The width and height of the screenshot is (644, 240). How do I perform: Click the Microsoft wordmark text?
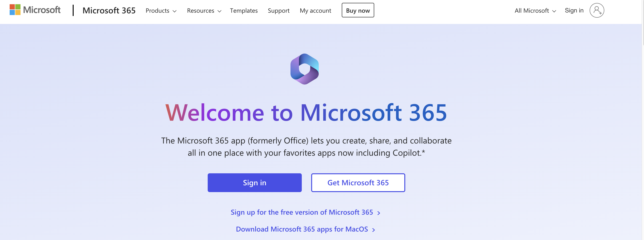[x=42, y=10]
